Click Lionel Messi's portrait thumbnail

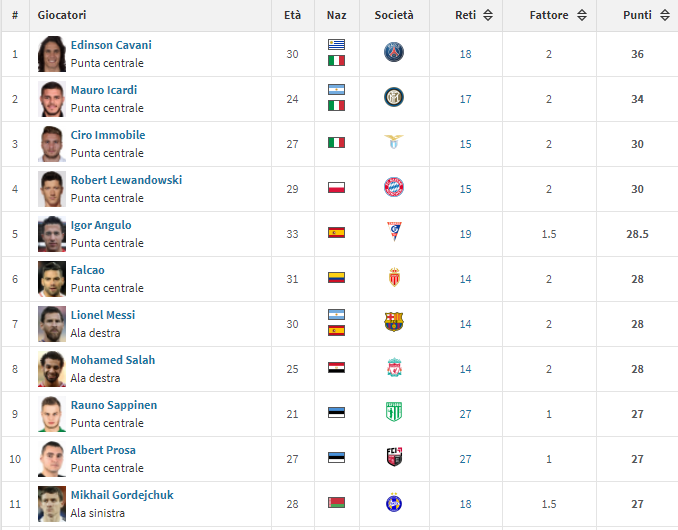point(52,324)
